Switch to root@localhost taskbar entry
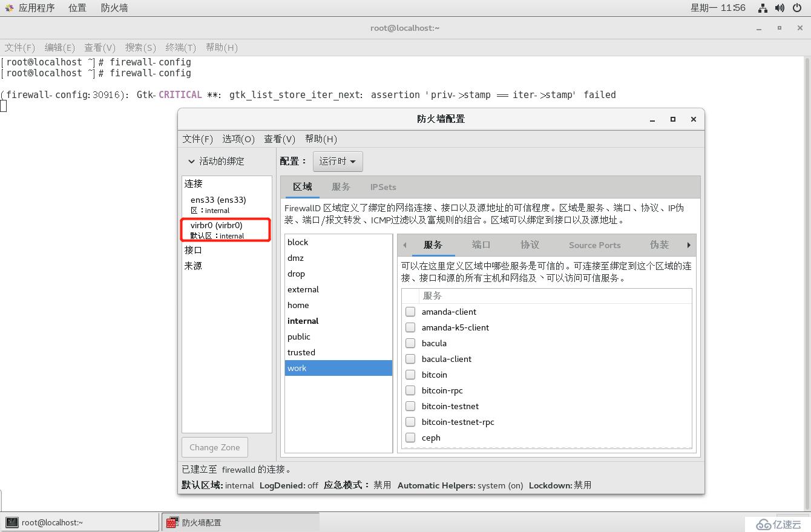Viewport: 811px width, 532px height. tap(80, 522)
